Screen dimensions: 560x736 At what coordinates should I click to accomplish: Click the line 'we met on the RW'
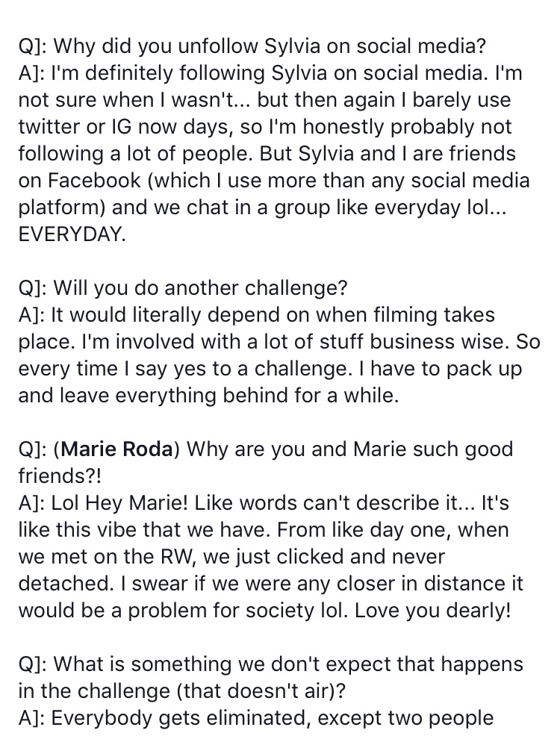[231, 557]
